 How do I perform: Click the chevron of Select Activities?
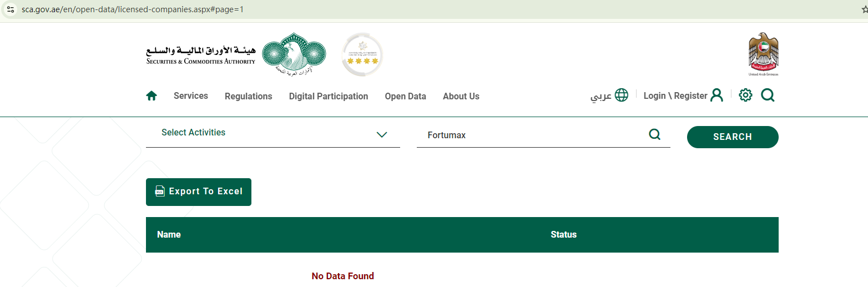[x=382, y=134]
